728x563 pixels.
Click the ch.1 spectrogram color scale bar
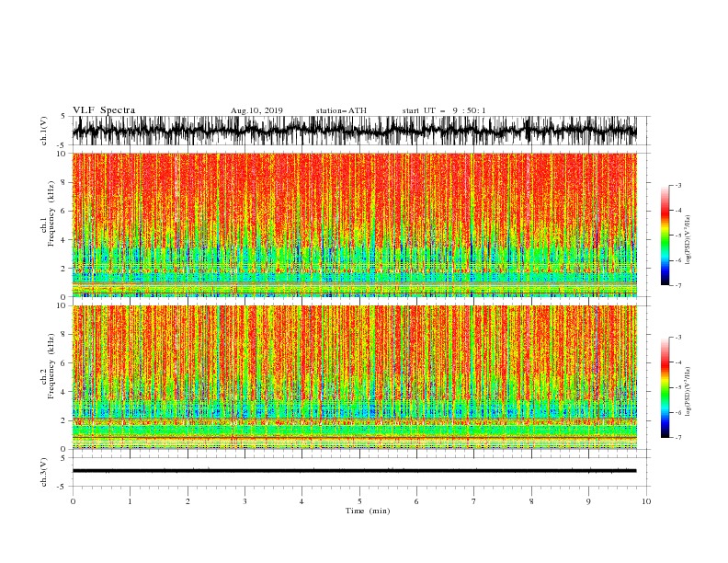click(665, 236)
